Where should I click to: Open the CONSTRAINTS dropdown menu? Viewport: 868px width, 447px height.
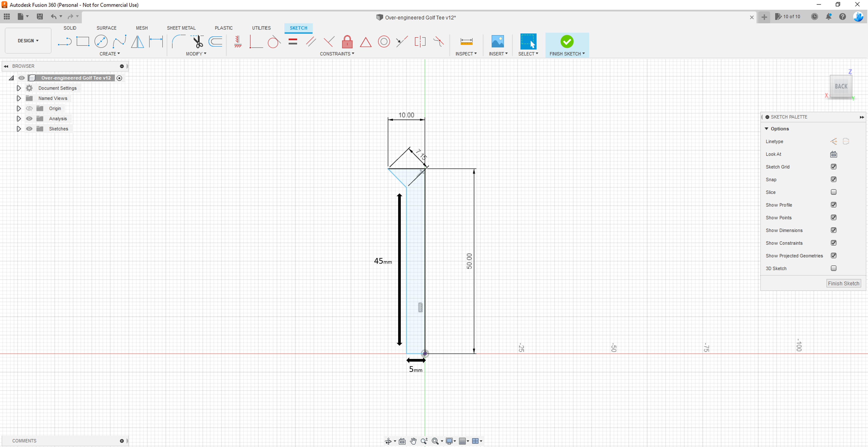tap(337, 54)
